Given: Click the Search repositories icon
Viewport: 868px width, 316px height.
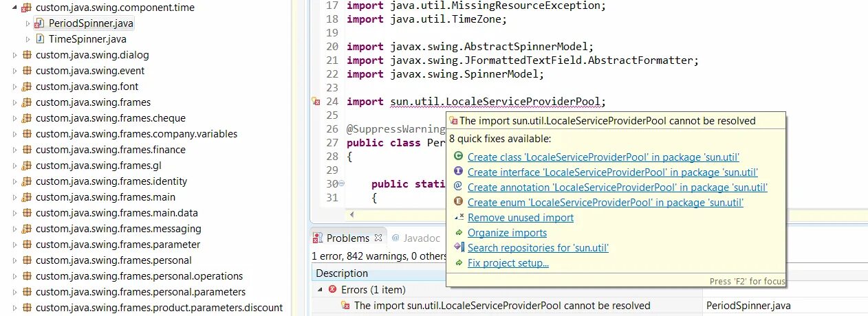Looking at the screenshot, I should (459, 247).
